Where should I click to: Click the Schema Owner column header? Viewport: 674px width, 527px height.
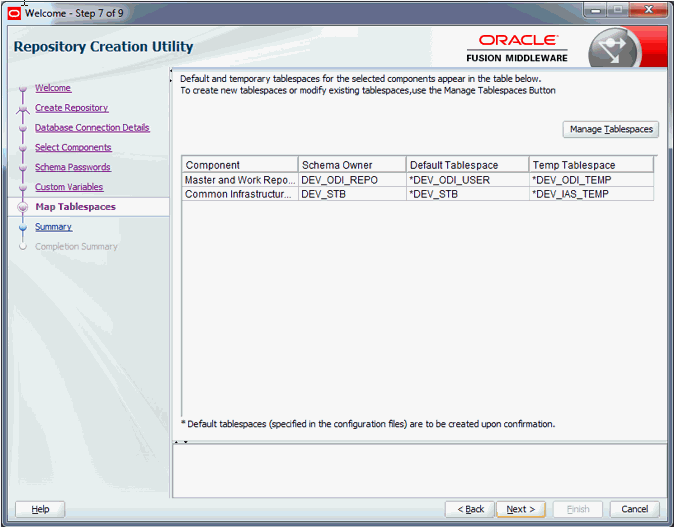pos(352,165)
